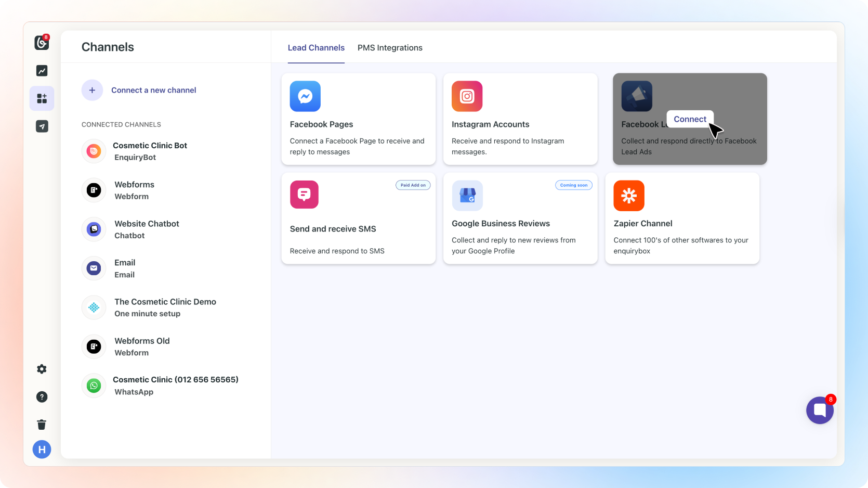Click Google Profile reviews description text
Viewport: 868px width, 488px height.
coord(514,246)
